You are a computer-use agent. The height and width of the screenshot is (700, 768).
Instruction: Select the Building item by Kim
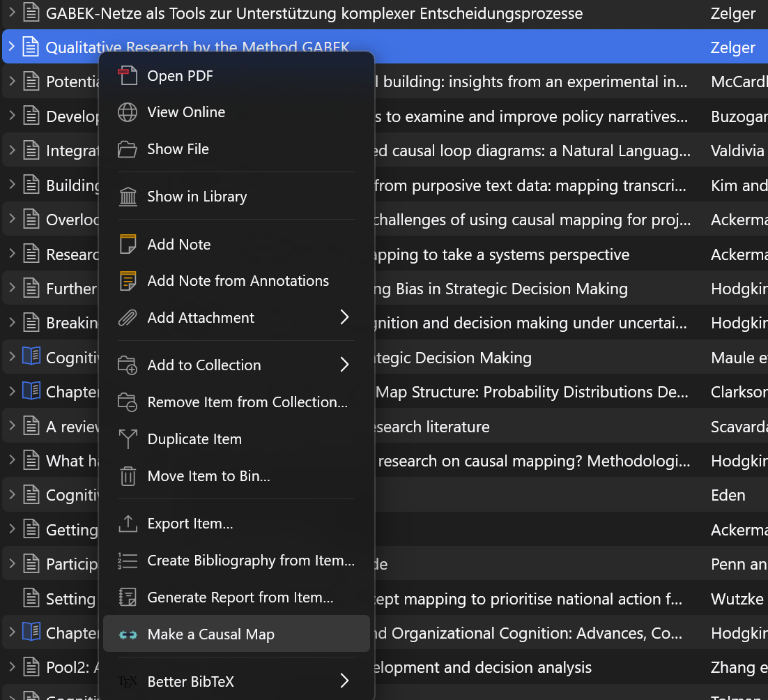pyautogui.click(x=72, y=185)
